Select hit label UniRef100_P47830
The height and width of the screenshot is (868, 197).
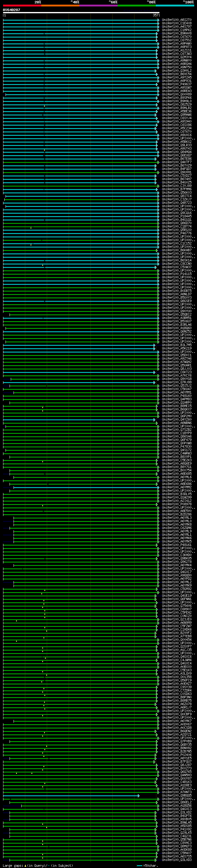(x=177, y=446)
